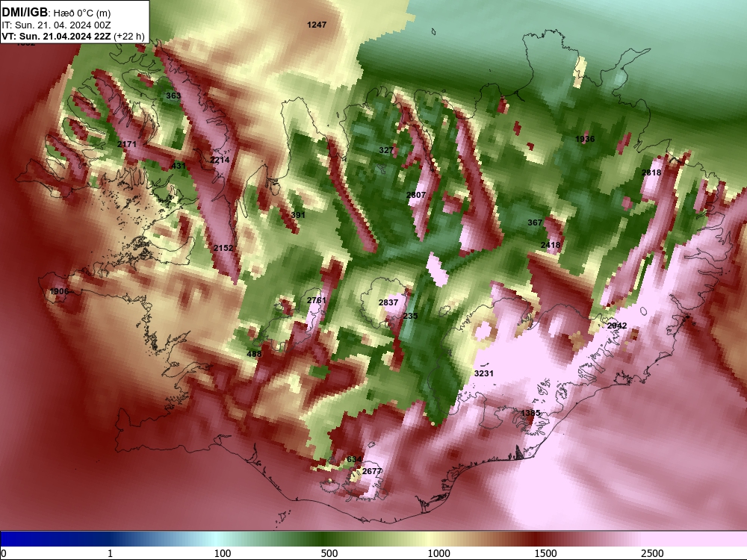Click the '1906' height value
Screen dimensions: 747x560
(x=59, y=291)
